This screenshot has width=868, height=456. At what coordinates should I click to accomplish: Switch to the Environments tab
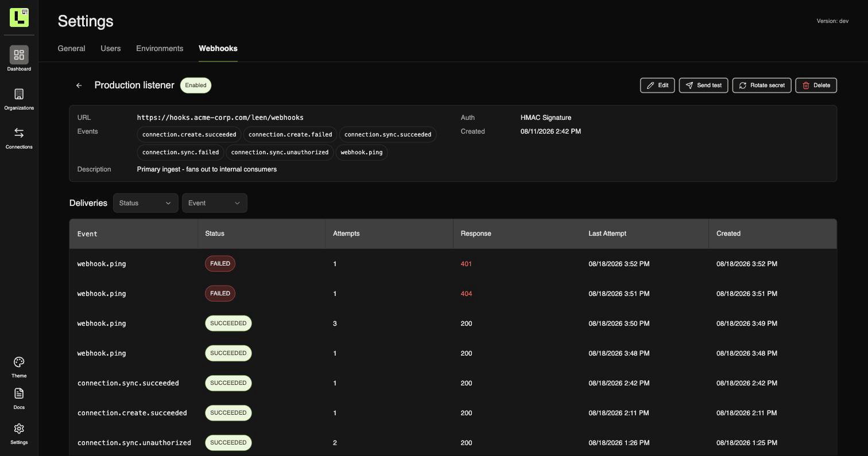click(x=160, y=49)
